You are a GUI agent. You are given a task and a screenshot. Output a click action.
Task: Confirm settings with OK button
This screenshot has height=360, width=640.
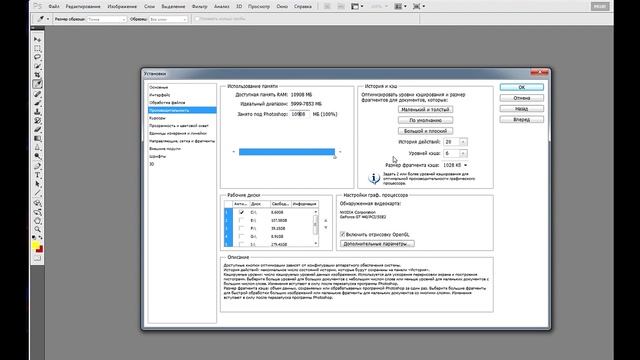(522, 87)
